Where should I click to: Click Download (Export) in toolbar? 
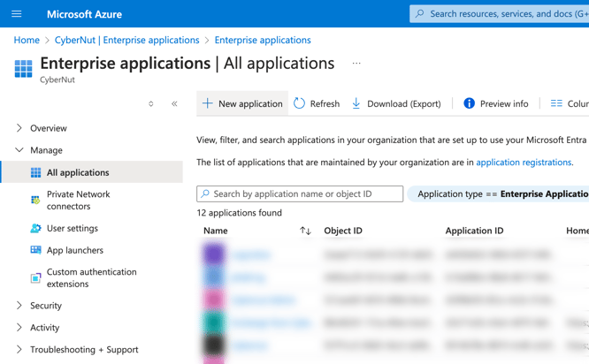395,103
